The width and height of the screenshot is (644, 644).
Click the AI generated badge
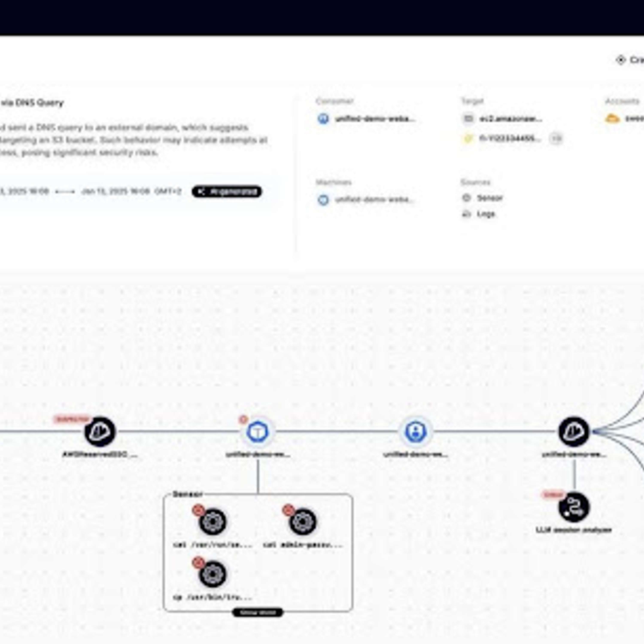coord(227,191)
